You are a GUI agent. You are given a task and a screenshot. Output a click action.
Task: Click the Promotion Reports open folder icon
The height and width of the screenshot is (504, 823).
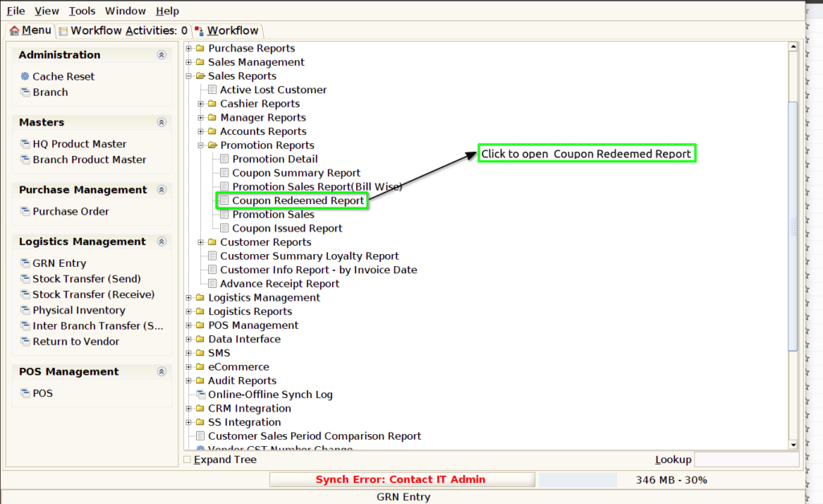[x=212, y=145]
